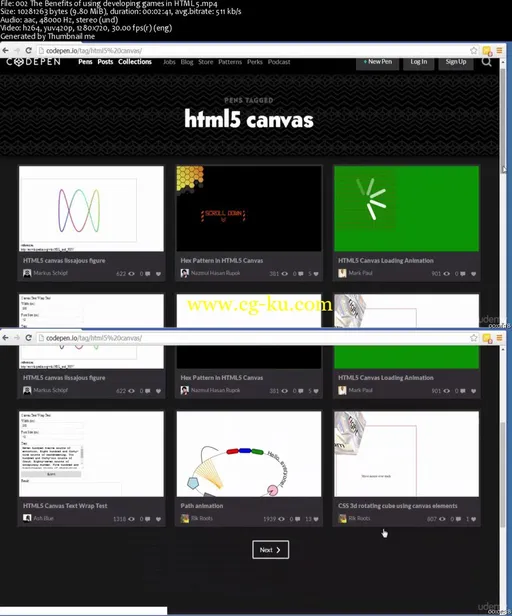
Task: Open 'Hex Pattern in HTML5 Canvas' title in upper frame
Action: coord(222,260)
